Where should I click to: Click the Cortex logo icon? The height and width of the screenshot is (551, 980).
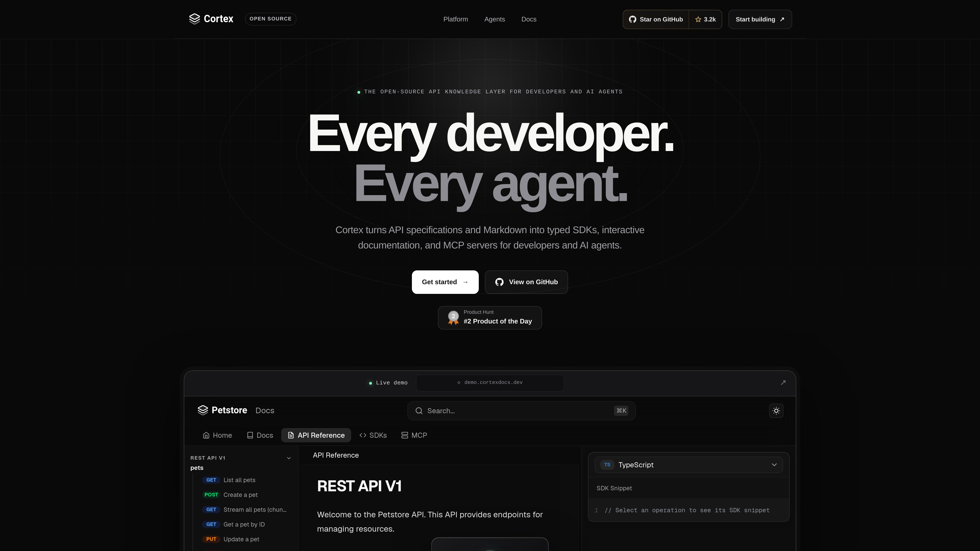tap(194, 19)
